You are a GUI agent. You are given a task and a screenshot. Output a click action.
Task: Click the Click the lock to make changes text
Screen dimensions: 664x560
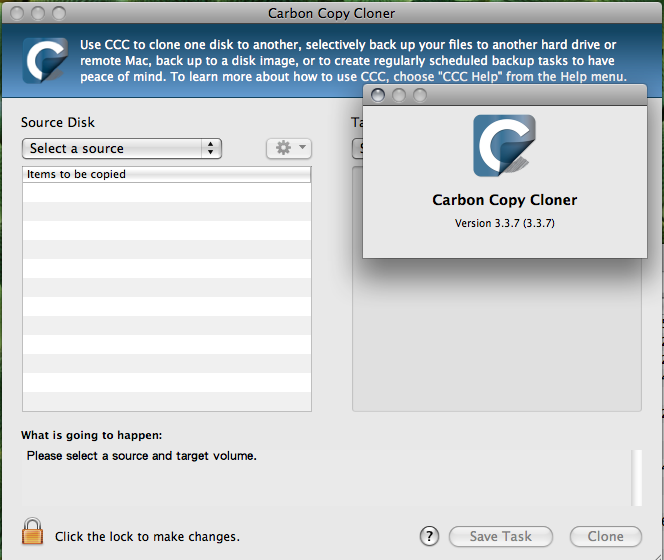tap(147, 537)
